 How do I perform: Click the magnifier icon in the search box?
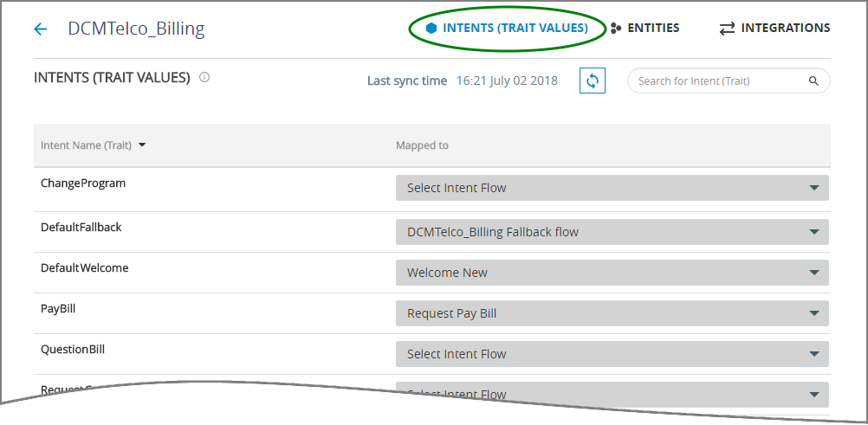pos(813,80)
